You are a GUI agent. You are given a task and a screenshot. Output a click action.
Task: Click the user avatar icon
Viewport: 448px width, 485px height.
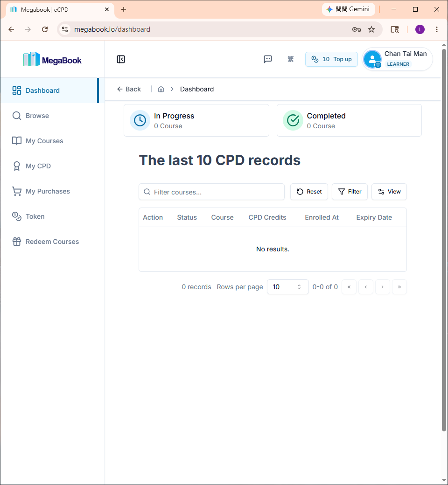pyautogui.click(x=372, y=59)
